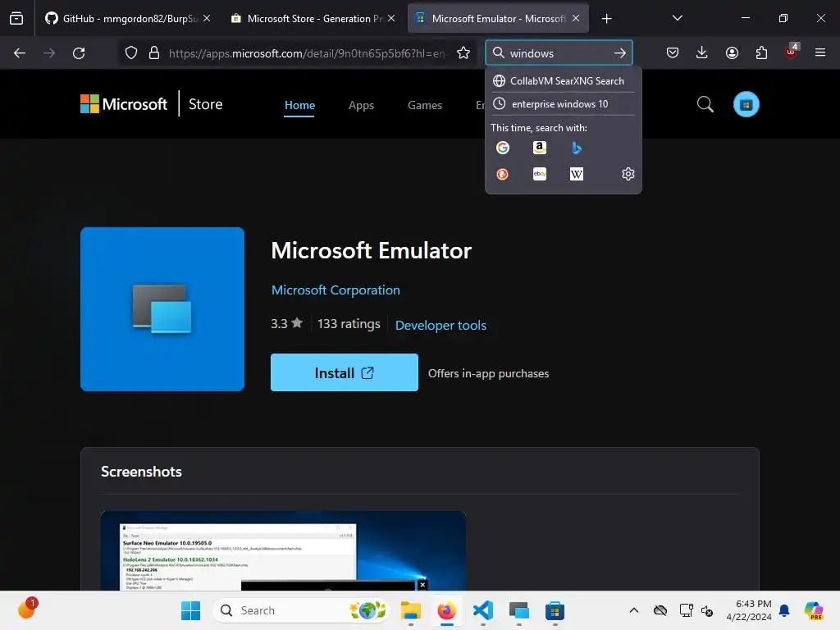This screenshot has height=630, width=840.
Task: Search with Bing this time
Action: pos(577,148)
